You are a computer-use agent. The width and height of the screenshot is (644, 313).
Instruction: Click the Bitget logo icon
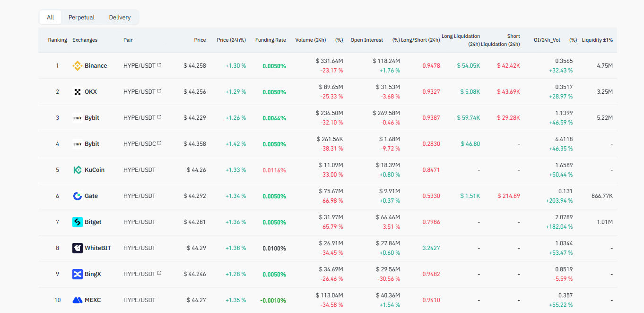click(x=78, y=222)
